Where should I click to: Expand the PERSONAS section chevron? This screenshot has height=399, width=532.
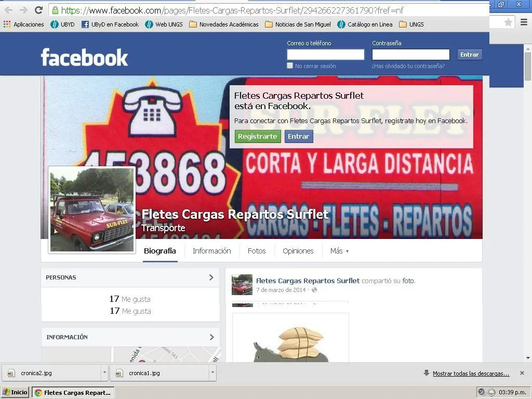click(x=211, y=277)
